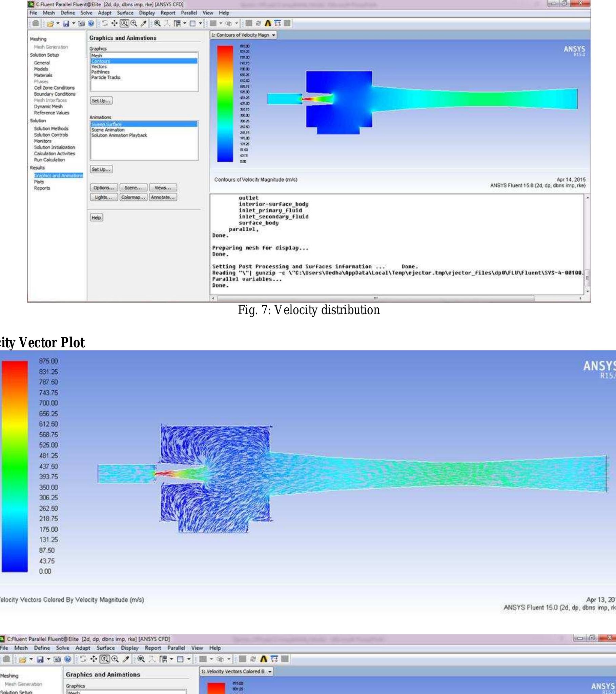The image size is (616, 694).
Task: Open Reports under Results in tree
Action: pos(42,188)
